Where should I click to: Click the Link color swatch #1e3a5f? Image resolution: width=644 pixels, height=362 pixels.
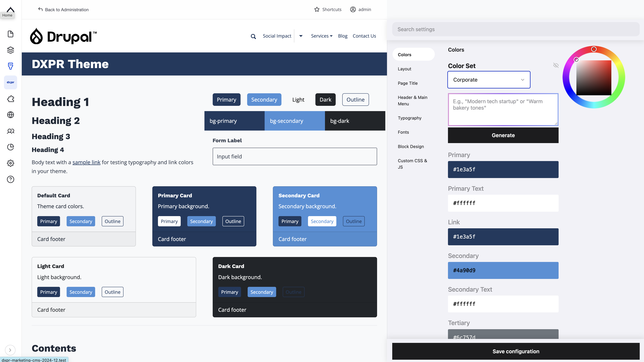[x=503, y=237]
